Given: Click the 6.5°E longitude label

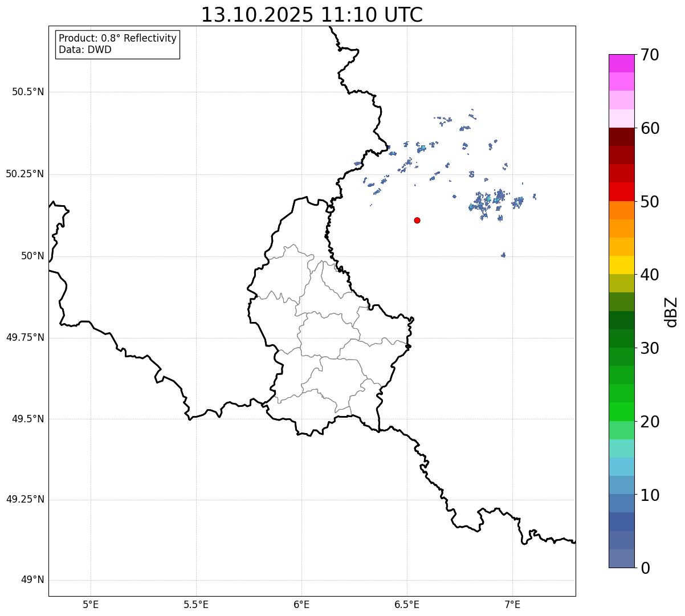Looking at the screenshot, I should (407, 605).
